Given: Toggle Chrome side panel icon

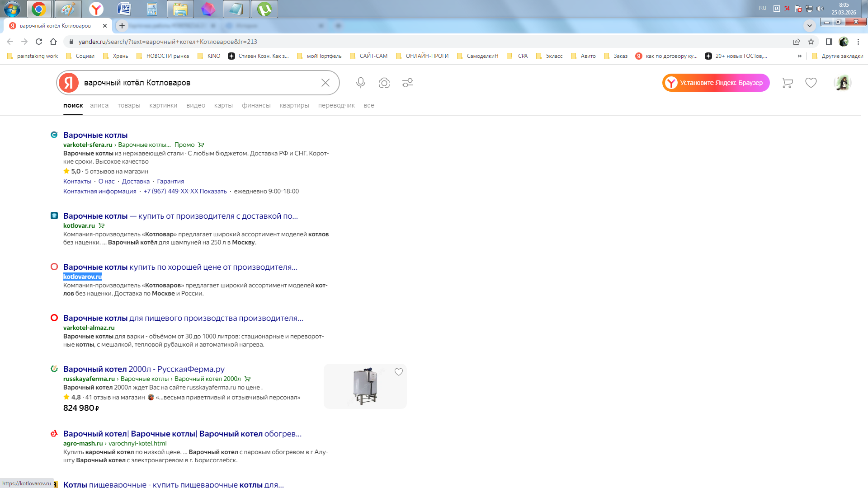Looking at the screenshot, I should coord(829,42).
